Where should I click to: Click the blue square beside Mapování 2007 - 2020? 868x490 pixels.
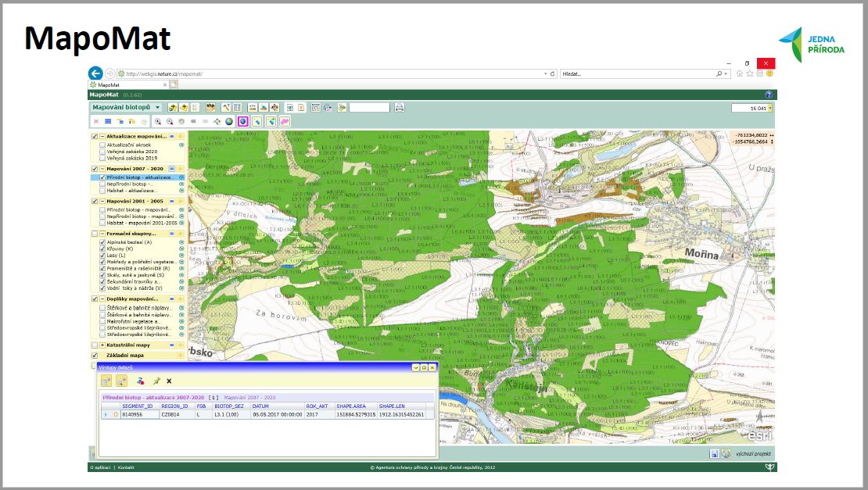pyautogui.click(x=171, y=169)
